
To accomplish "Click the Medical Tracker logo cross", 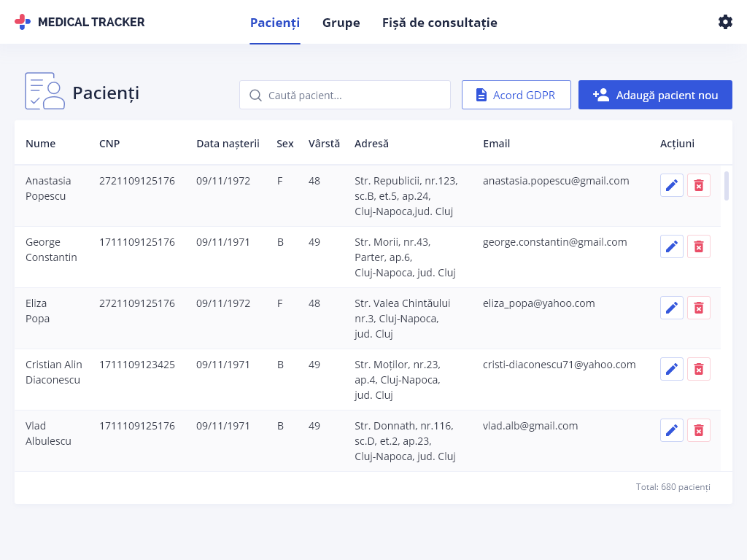I will 23,22.
